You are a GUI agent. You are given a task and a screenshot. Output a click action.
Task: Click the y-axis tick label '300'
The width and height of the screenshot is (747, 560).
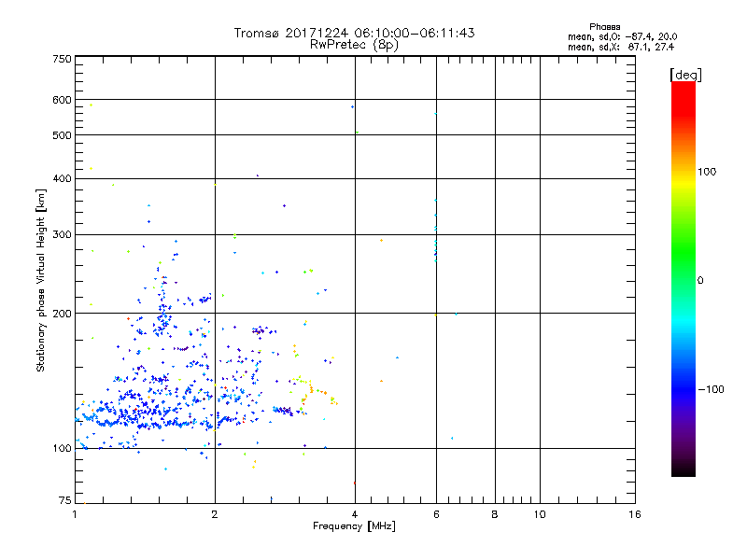62,234
